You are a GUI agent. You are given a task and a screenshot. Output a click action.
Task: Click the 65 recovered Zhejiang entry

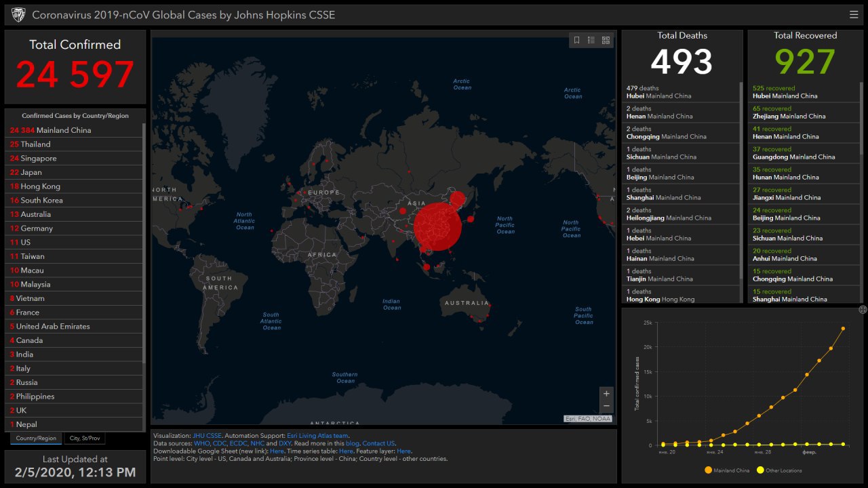coord(804,113)
